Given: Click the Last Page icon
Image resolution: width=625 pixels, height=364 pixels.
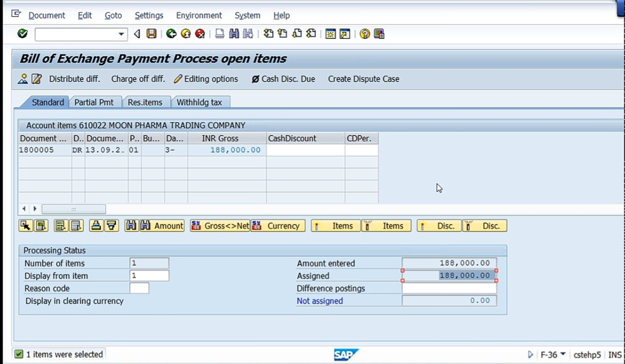Looking at the screenshot, I should tap(311, 34).
